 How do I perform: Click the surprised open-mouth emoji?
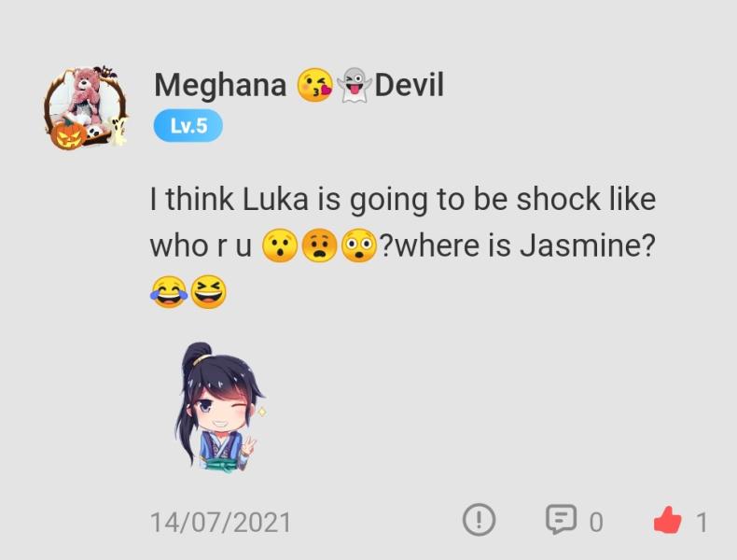tap(280, 245)
